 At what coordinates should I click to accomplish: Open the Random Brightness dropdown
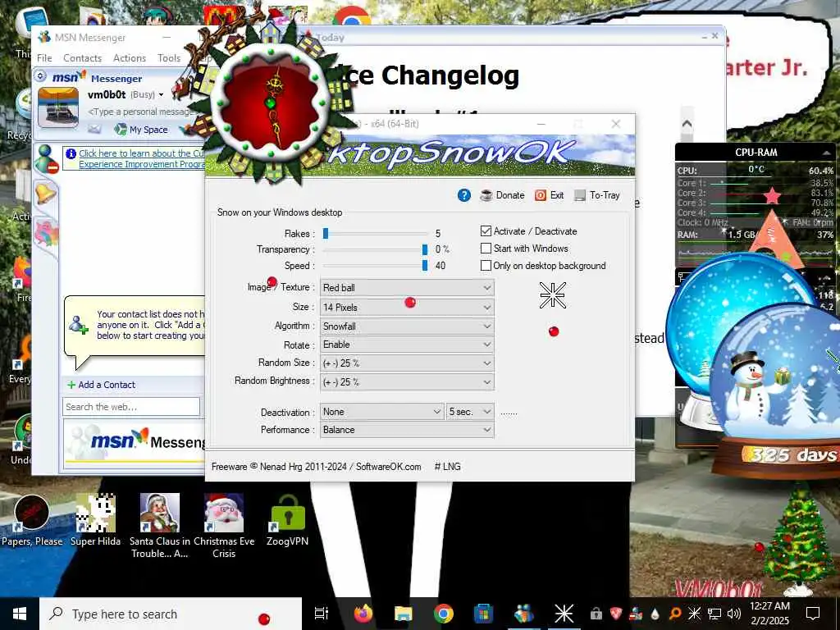coord(407,382)
